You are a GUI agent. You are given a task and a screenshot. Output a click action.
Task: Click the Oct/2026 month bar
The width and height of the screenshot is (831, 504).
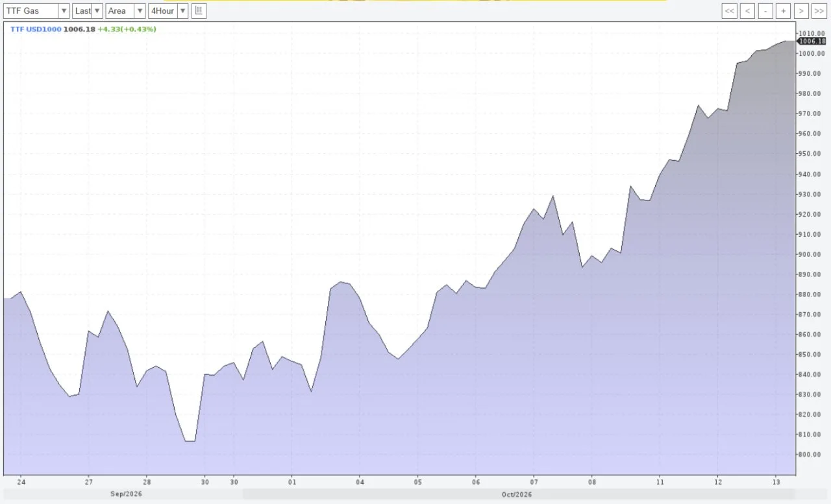(518, 494)
